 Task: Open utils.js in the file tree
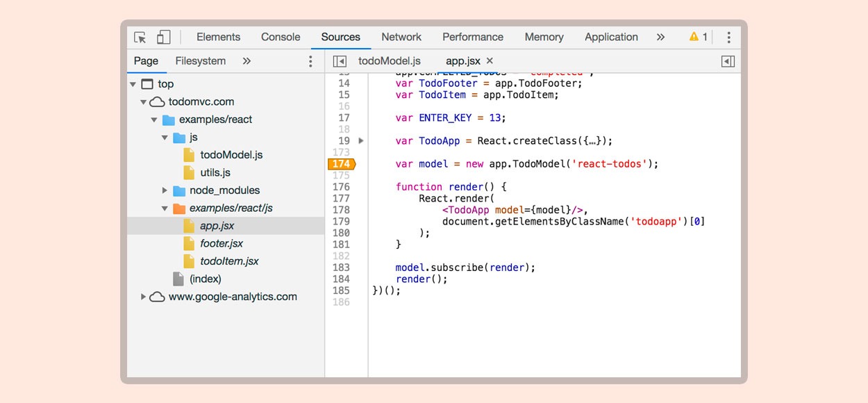(x=215, y=172)
